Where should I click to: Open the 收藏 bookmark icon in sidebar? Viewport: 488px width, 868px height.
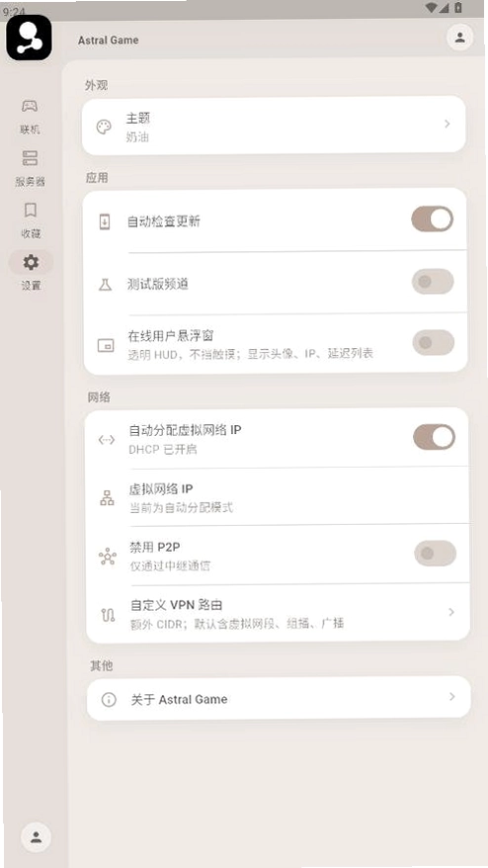click(31, 210)
